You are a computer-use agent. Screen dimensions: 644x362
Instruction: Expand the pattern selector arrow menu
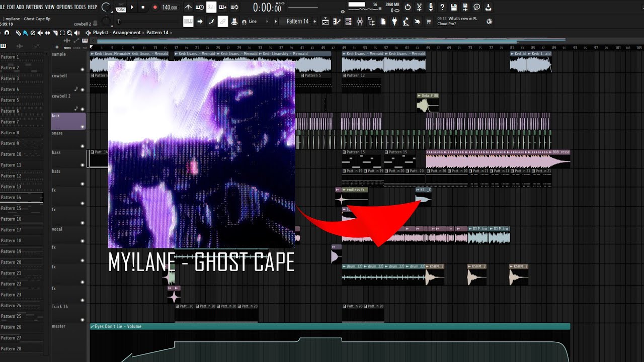[275, 22]
